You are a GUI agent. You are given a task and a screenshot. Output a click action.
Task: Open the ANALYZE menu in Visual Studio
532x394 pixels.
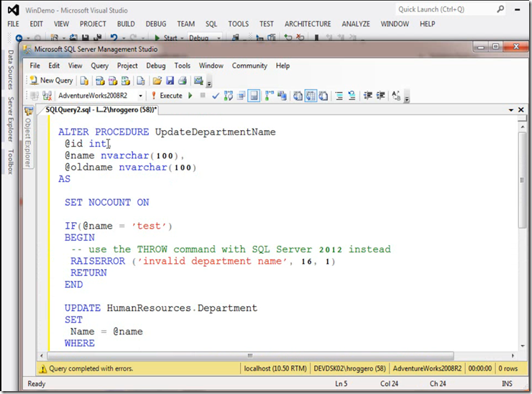[x=356, y=24]
